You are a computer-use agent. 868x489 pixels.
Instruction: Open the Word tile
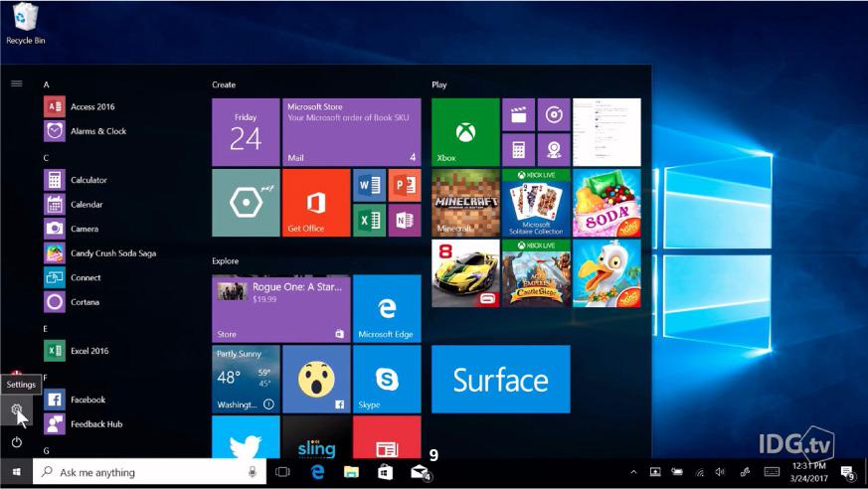369,185
